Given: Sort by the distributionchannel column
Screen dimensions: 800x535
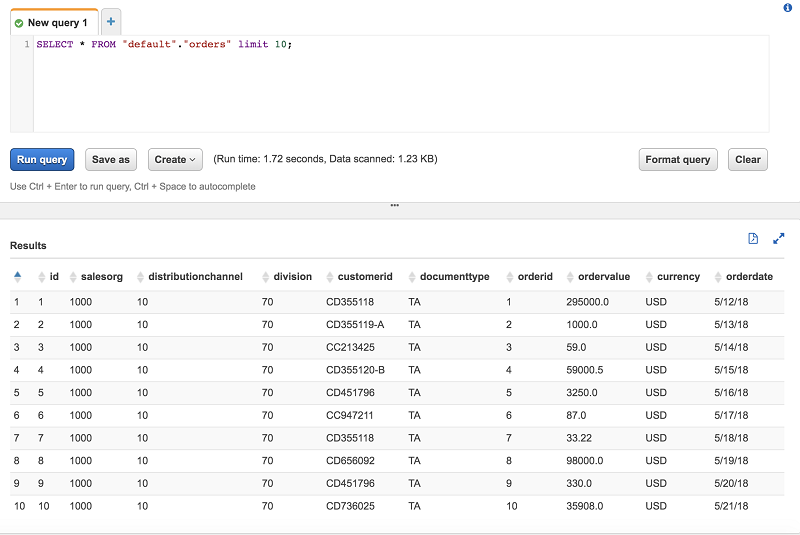Looking at the screenshot, I should 194,277.
